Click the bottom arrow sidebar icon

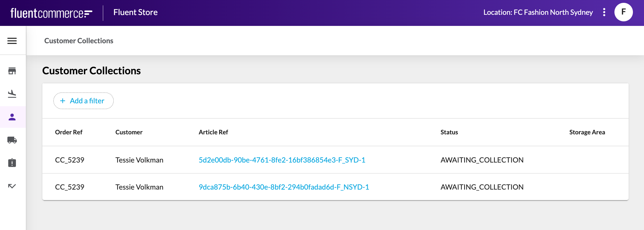click(x=12, y=186)
